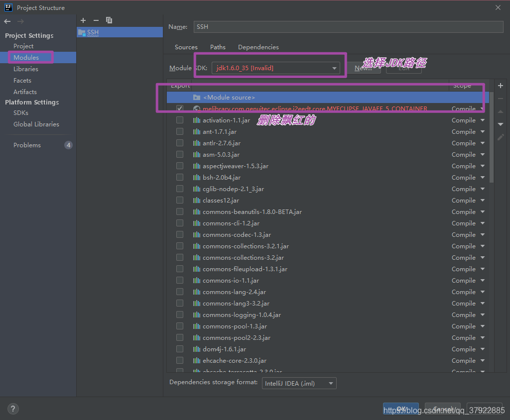This screenshot has width=510, height=420.
Task: Go back with the left arrow icon
Action: [x=7, y=21]
